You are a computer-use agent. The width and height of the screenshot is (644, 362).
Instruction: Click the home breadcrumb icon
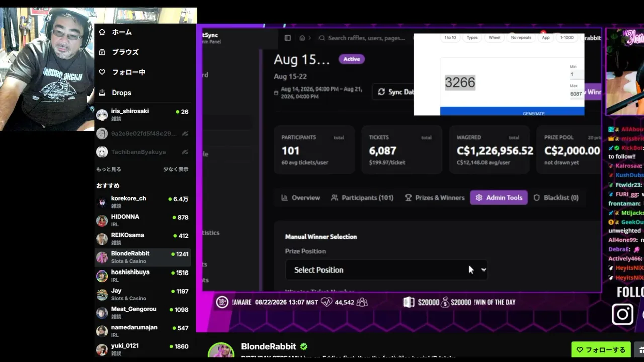tap(302, 38)
